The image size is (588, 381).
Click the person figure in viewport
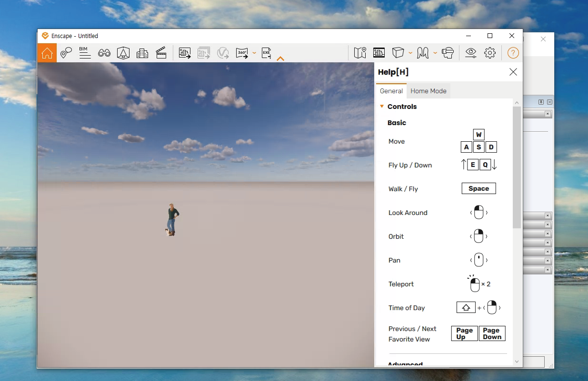[x=172, y=219]
